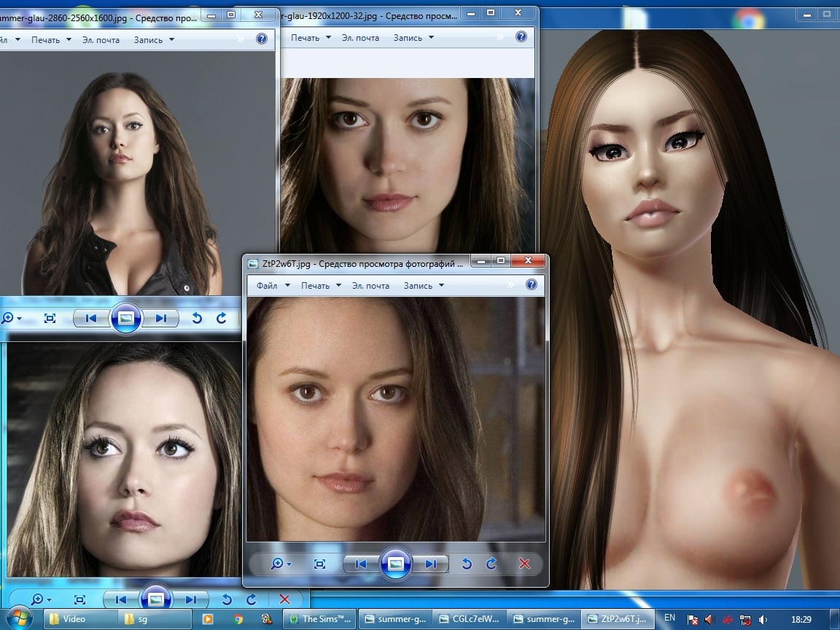The width and height of the screenshot is (840, 630).
Task: Switch to The Sims taskbar button
Action: (319, 619)
